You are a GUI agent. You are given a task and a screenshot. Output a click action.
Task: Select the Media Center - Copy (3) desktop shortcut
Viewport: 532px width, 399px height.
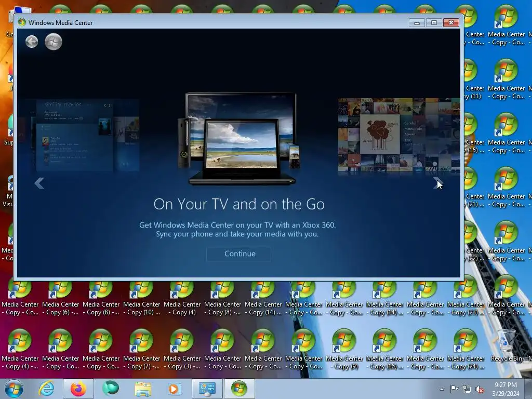(182, 350)
